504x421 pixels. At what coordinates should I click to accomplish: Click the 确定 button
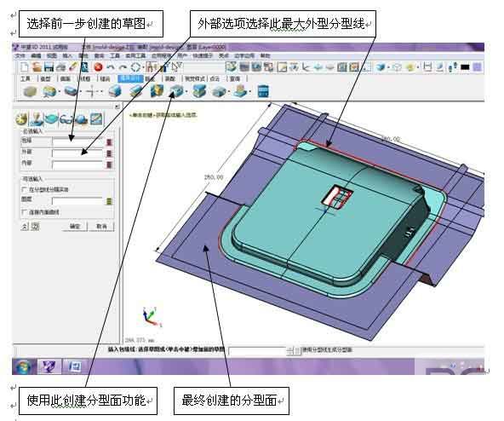pos(75,227)
